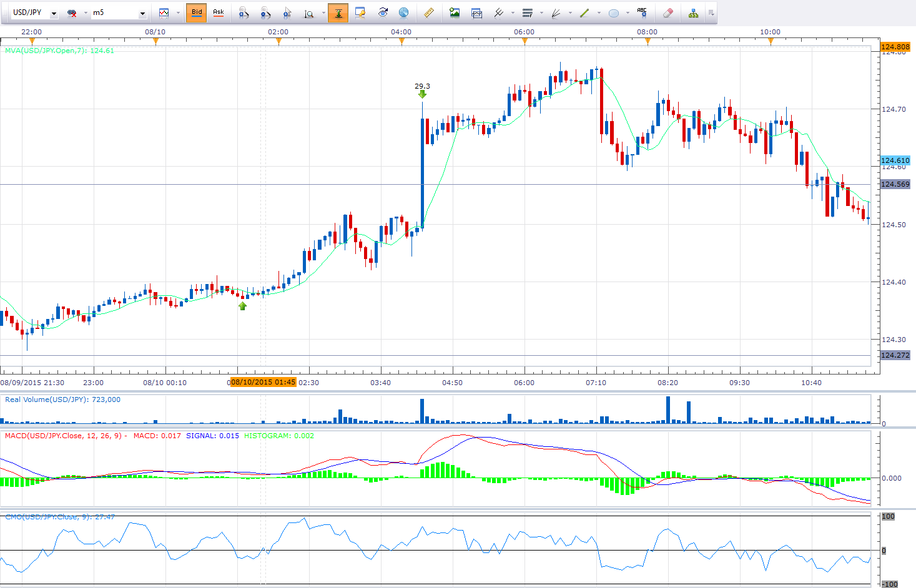
Task: Toggle the highlighted vertical auto-scale button
Action: [x=338, y=12]
